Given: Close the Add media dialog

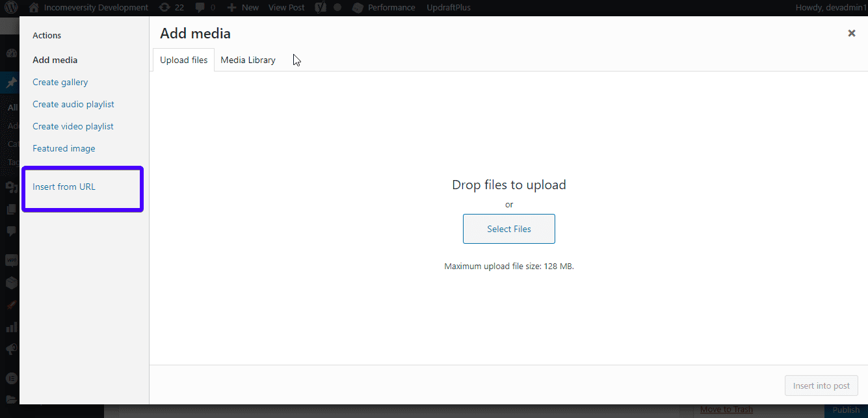Looking at the screenshot, I should point(851,33).
